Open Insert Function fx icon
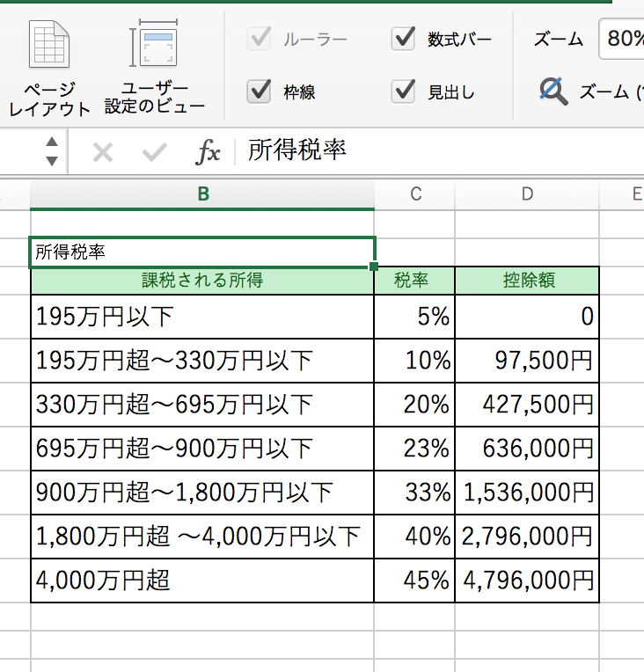The image size is (644, 672). [208, 151]
